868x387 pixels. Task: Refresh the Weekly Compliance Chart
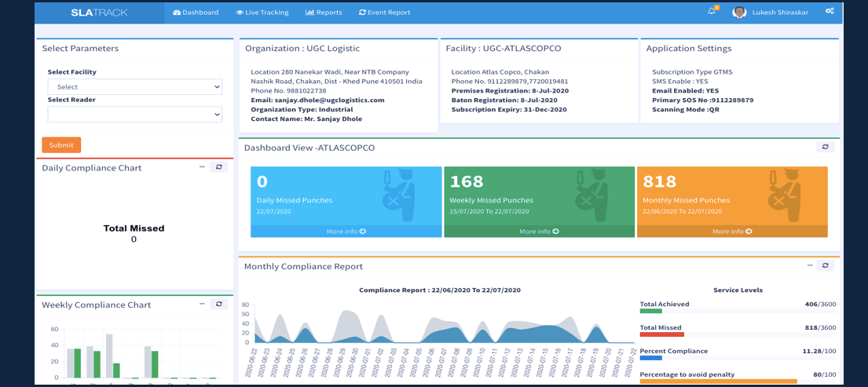coord(218,304)
